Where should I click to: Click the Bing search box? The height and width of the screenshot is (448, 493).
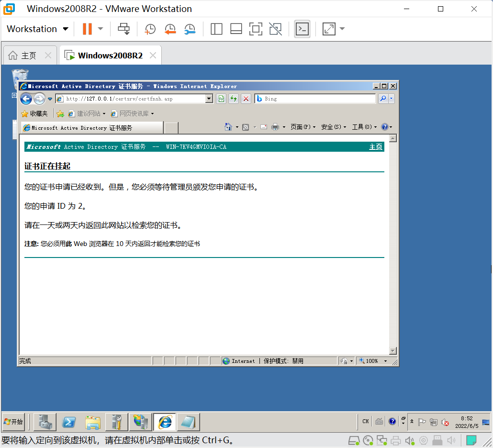tap(315, 99)
